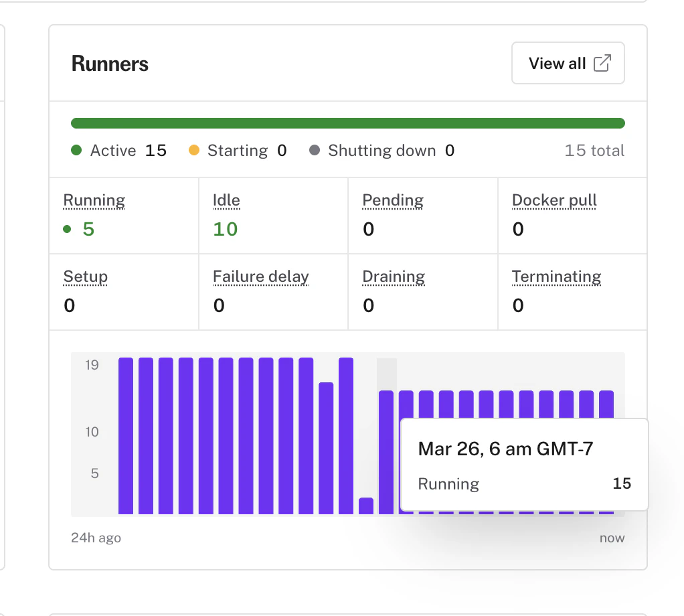Select the Setup status tab
The height and width of the screenshot is (616, 684).
pos(85,277)
